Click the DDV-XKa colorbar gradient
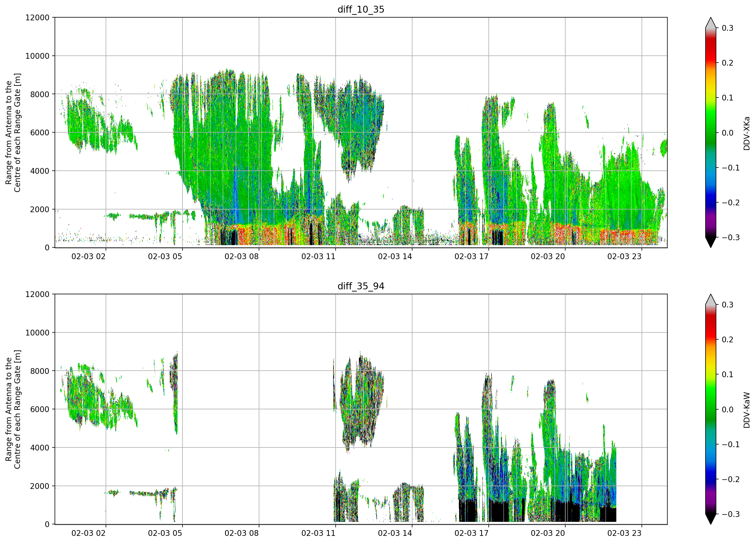This screenshot has width=756, height=543. (x=710, y=132)
